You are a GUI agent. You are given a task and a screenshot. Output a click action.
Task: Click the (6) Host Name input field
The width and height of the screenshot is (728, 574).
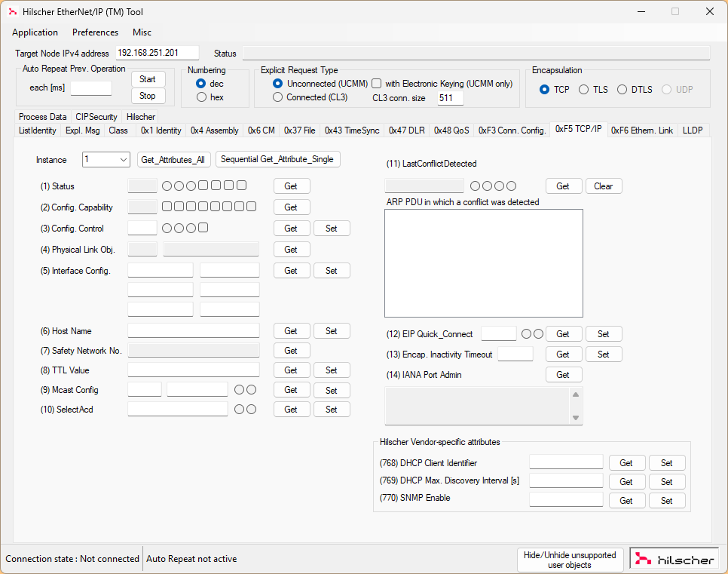194,330
